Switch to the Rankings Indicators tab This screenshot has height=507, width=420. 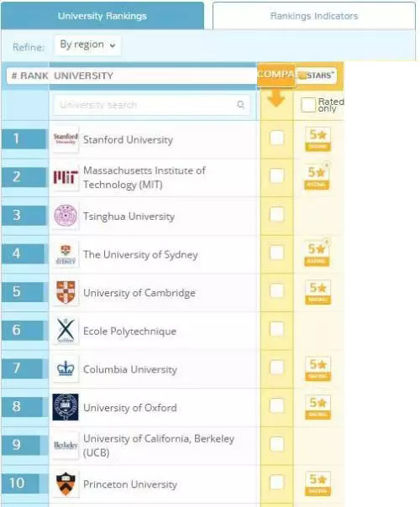click(x=314, y=16)
